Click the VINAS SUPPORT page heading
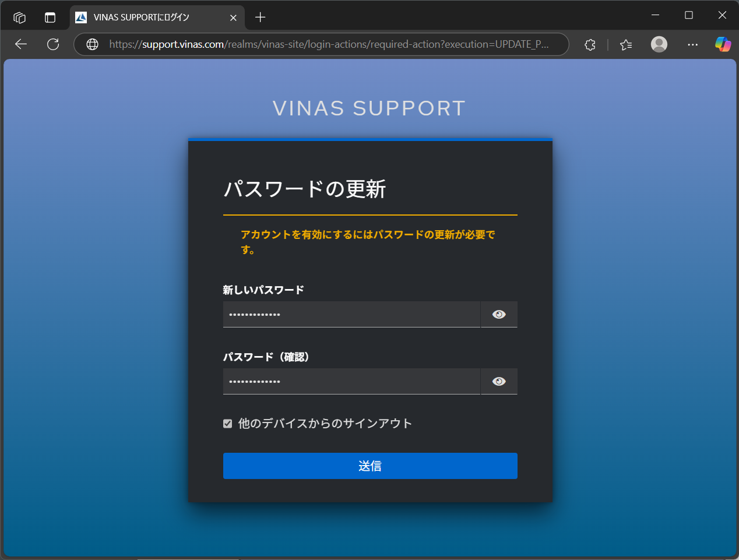The image size is (739, 560). [369, 108]
